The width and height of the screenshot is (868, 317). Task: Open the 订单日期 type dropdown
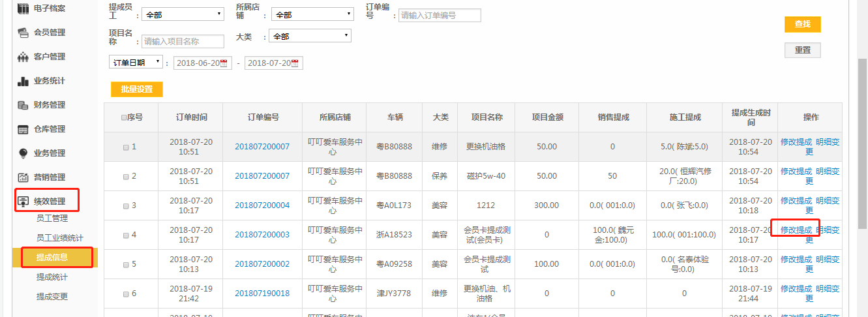click(x=136, y=63)
